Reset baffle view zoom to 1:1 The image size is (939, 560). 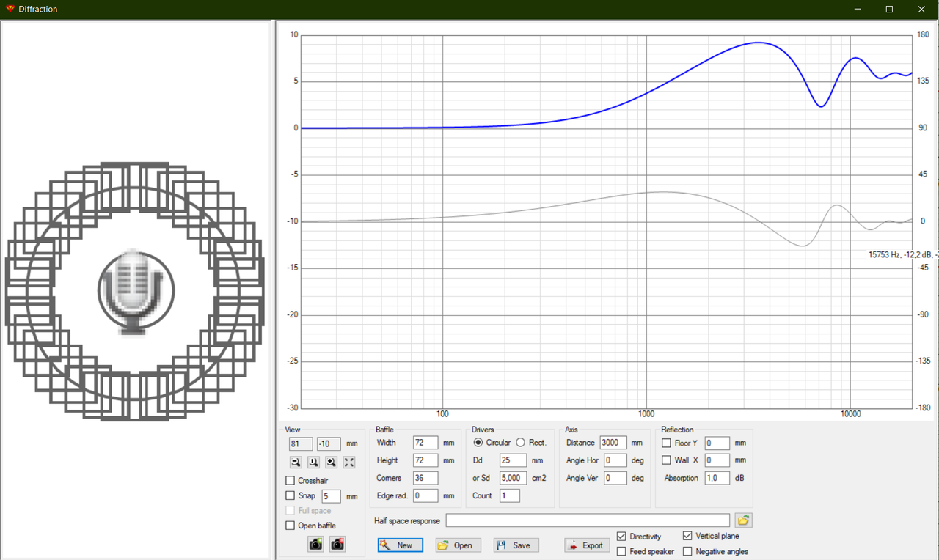(313, 462)
